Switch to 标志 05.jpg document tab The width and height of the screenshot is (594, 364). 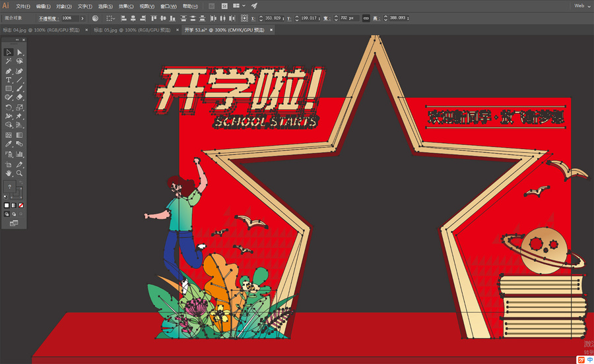(x=132, y=30)
